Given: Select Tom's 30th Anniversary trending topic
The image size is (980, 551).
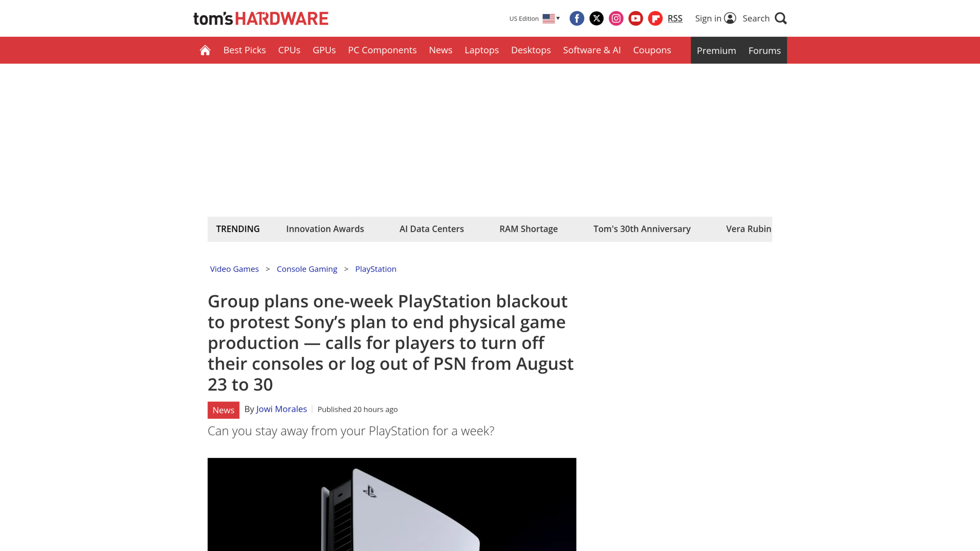Looking at the screenshot, I should click(642, 229).
